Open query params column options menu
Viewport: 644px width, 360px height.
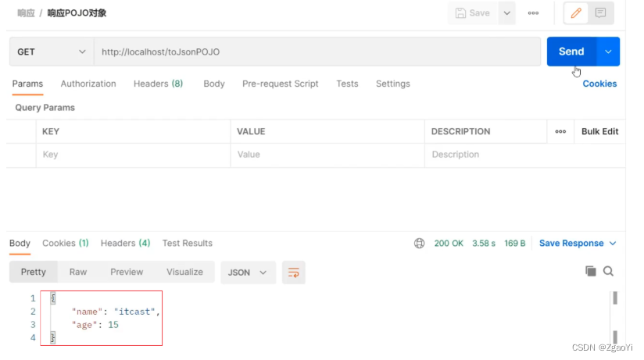pos(560,131)
